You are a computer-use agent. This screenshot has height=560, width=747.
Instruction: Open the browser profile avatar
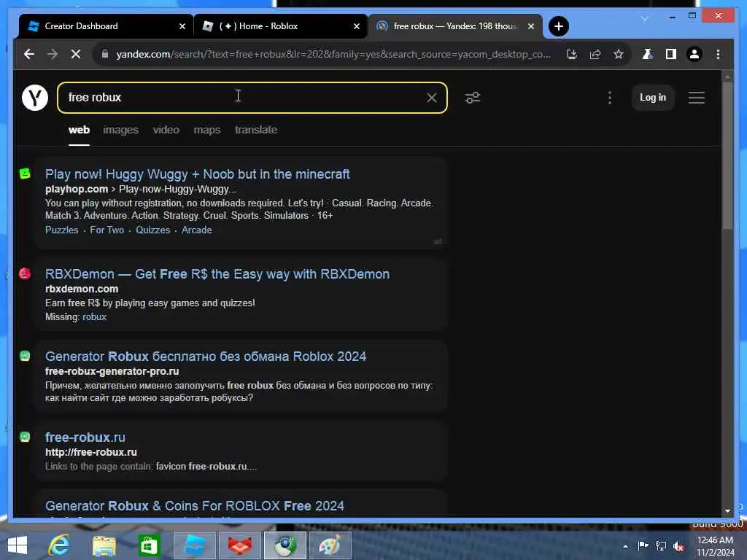694,54
